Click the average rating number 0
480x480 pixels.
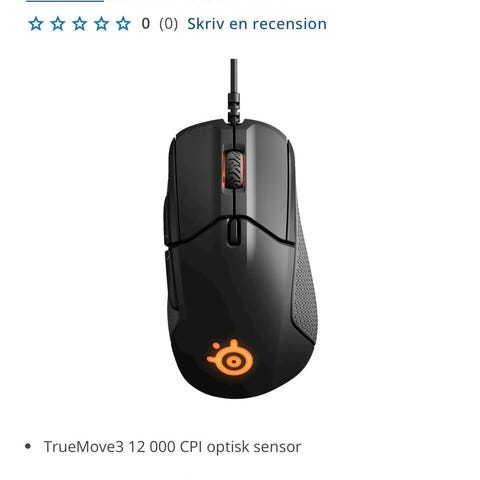tap(146, 24)
